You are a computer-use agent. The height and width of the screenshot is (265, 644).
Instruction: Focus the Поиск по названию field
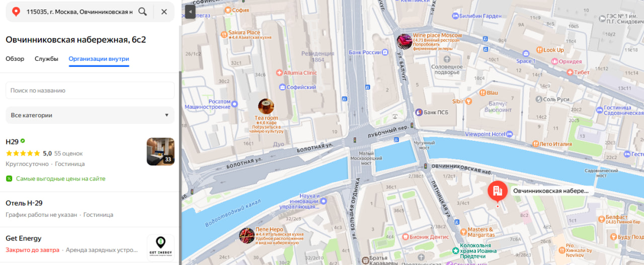(x=90, y=91)
